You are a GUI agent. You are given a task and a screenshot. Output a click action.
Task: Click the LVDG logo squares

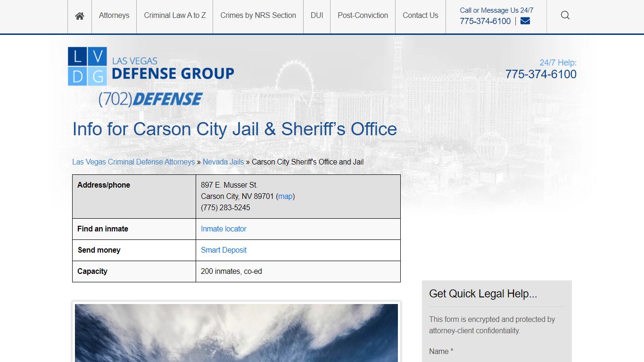[x=87, y=66]
